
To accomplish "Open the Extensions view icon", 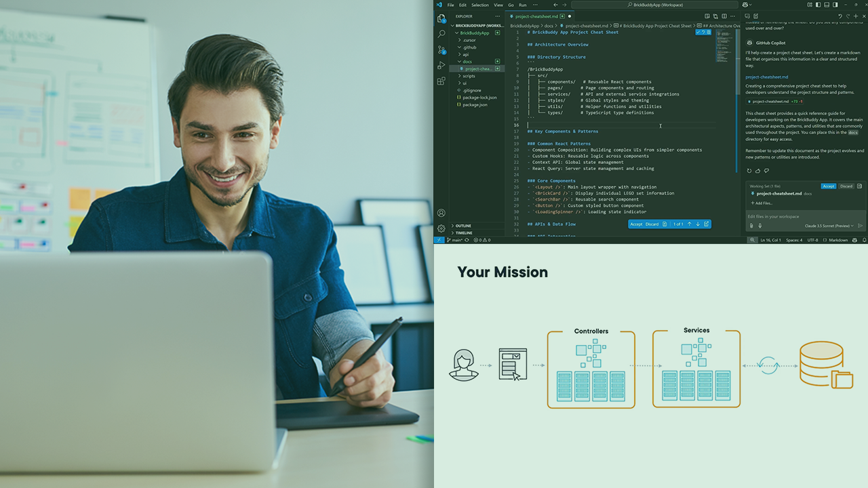I will pyautogui.click(x=441, y=81).
